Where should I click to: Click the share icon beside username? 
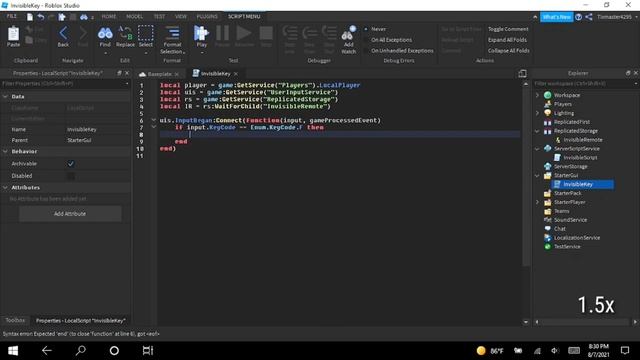pyautogui.click(x=589, y=17)
